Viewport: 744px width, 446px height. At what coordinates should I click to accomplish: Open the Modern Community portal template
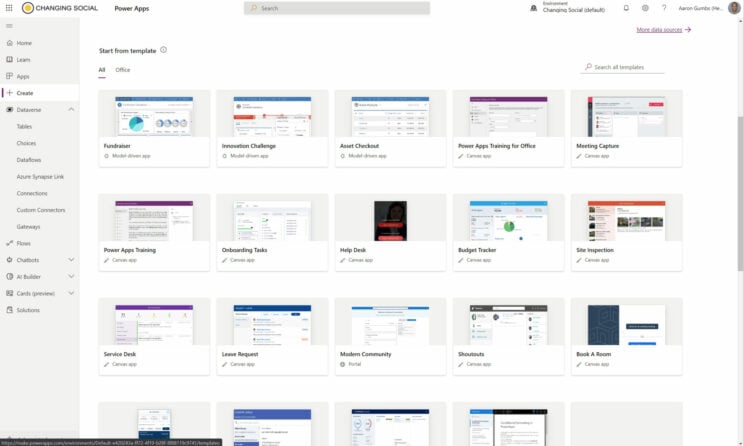click(390, 336)
